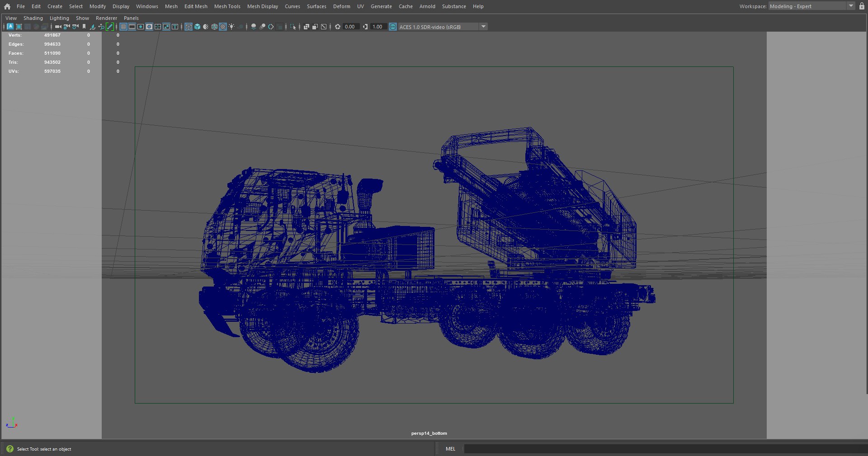Screen dimensions: 868x456
Task: Open the Mesh Tools menu
Action: coord(227,6)
